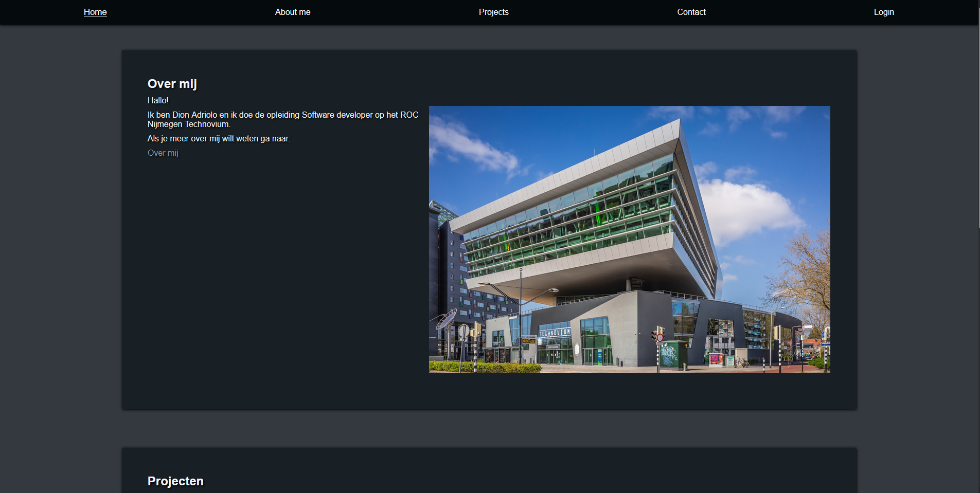
Task: Click the text mentioning ROC Nijmegen Technovium
Action: 283,119
